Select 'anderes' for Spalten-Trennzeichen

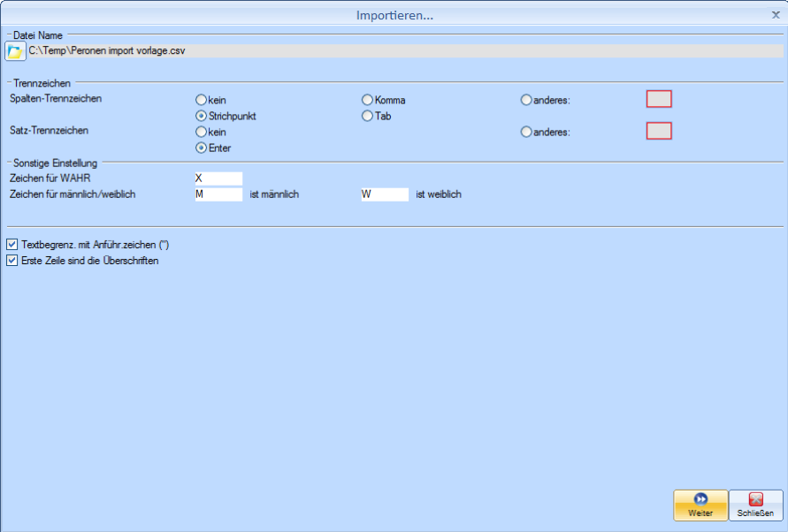point(526,100)
